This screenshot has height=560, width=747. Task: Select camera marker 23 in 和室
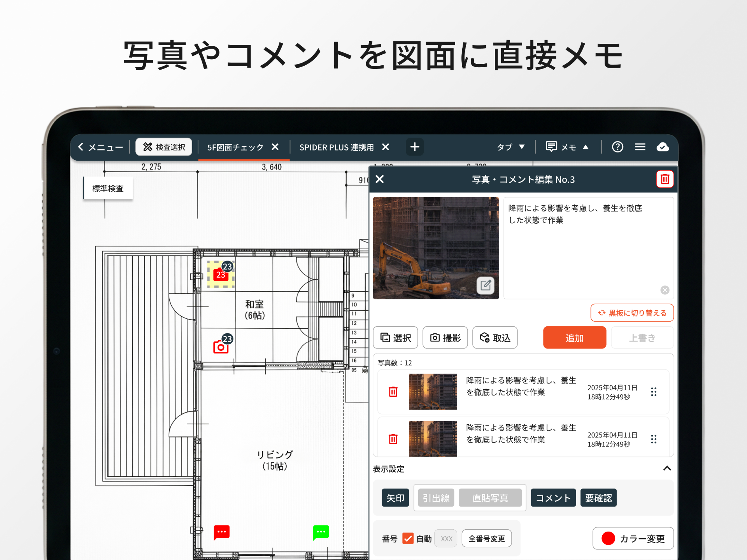point(221,345)
